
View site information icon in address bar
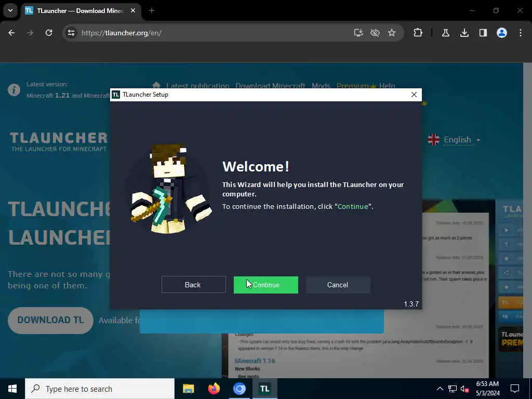pos(71,33)
